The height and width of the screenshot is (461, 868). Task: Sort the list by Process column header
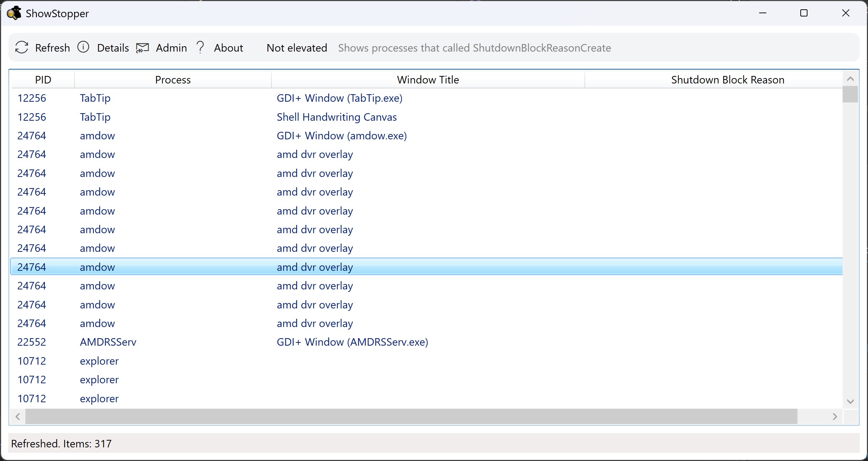(173, 80)
